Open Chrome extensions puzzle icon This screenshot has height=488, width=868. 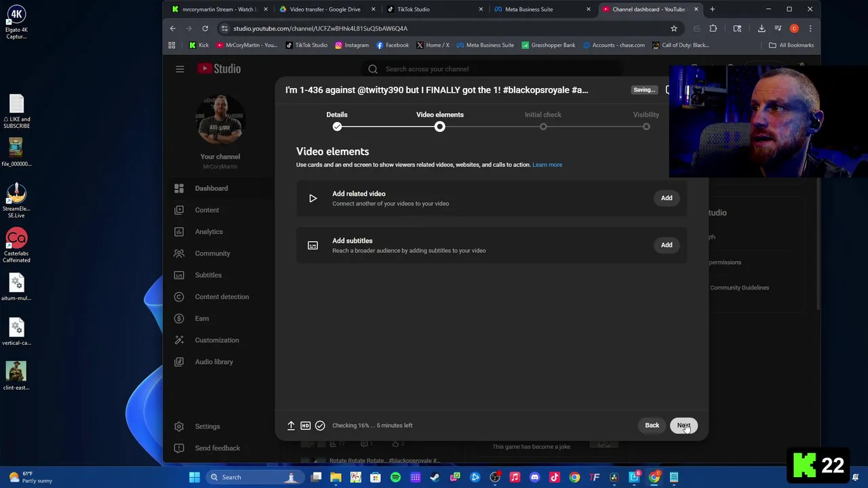pos(713,28)
